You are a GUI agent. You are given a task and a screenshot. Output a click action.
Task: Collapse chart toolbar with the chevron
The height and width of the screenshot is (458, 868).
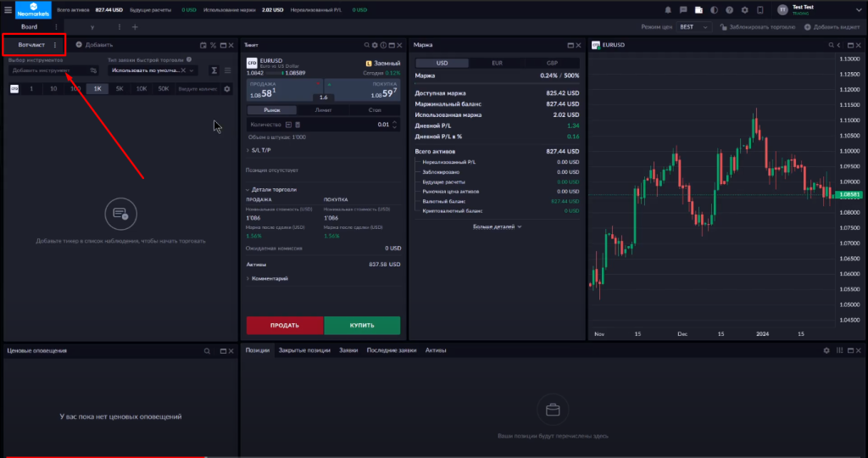click(x=839, y=46)
